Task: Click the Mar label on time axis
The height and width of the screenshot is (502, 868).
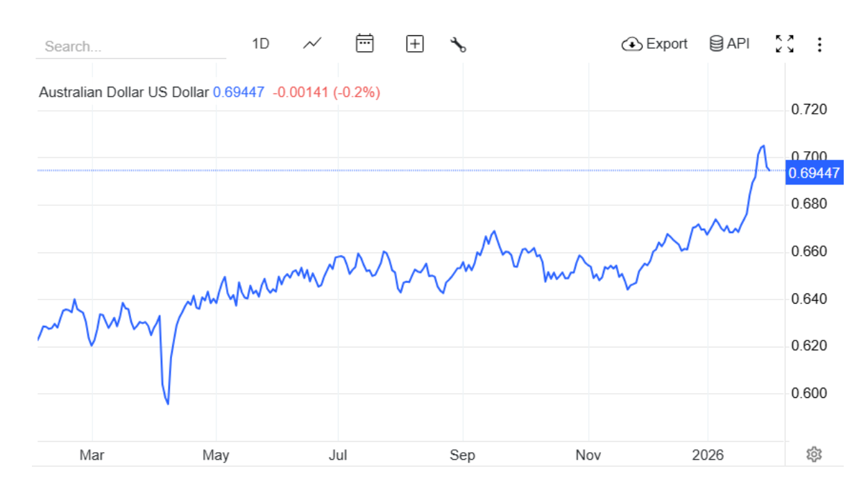Action: [x=92, y=455]
